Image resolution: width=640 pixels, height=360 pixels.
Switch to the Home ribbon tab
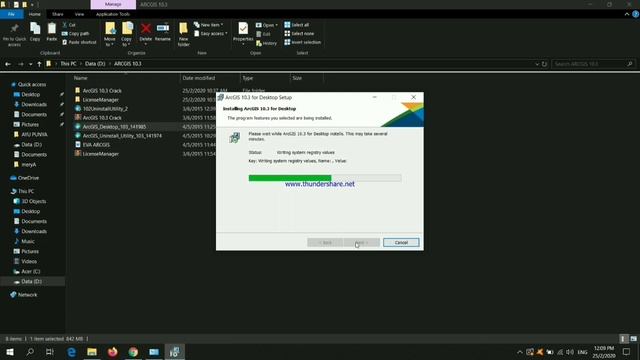coord(35,14)
